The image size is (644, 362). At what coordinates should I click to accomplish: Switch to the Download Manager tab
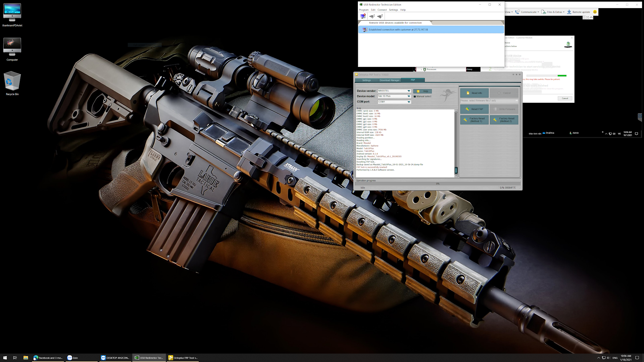click(x=389, y=80)
